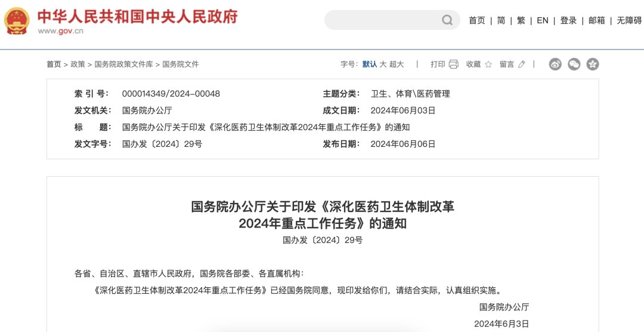This screenshot has height=332, width=644.
Task: Click the search magnifier icon
Action: click(447, 20)
